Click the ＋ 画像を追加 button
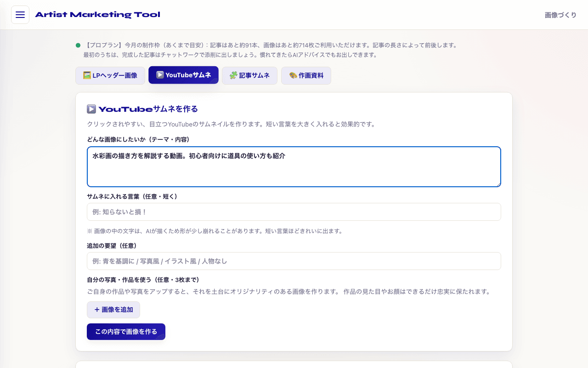Image resolution: width=588 pixels, height=368 pixels. 113,310
